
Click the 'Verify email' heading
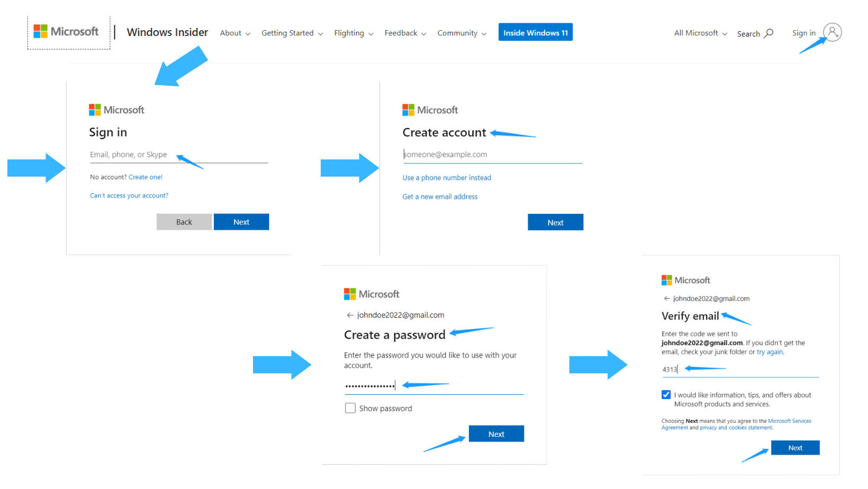coord(690,316)
